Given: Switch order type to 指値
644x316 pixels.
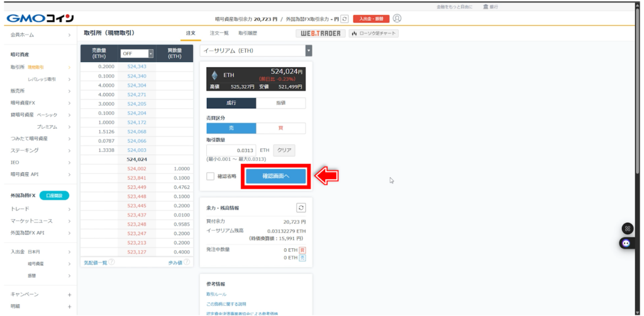Looking at the screenshot, I should 280,103.
